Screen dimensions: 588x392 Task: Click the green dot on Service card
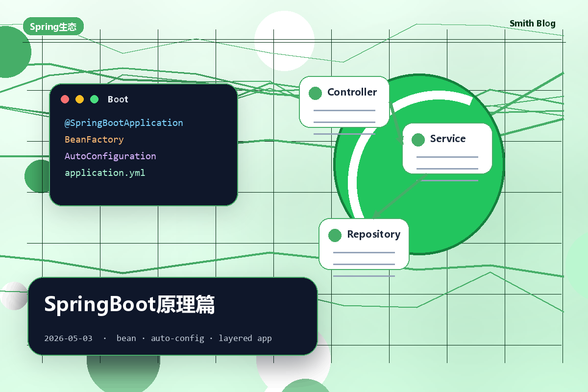(418, 140)
